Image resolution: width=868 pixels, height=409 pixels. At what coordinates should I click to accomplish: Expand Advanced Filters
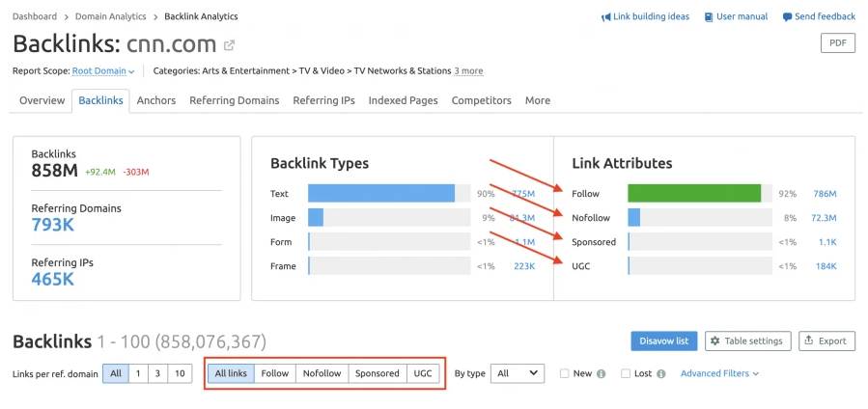[x=719, y=373]
